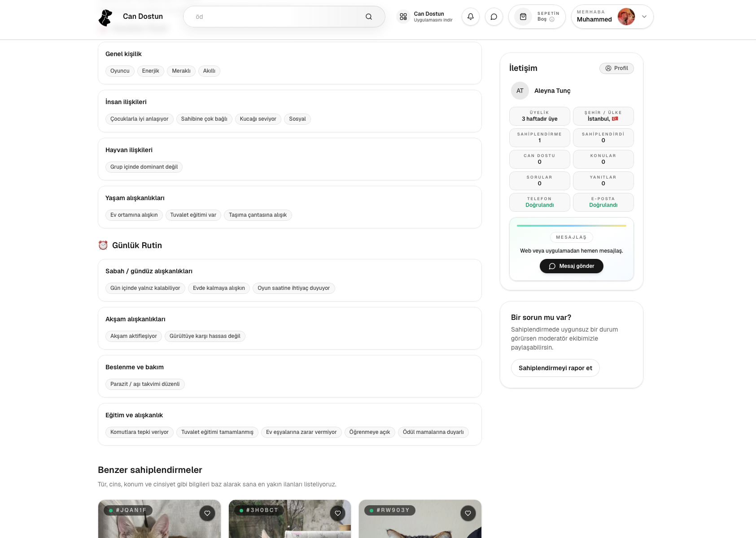Image resolution: width=756 pixels, height=538 pixels.
Task: Click the search magnifier icon
Action: (x=369, y=17)
